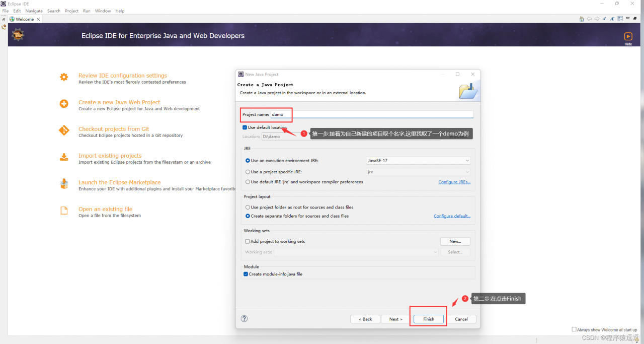Click the help question mark in dialog

click(245, 319)
